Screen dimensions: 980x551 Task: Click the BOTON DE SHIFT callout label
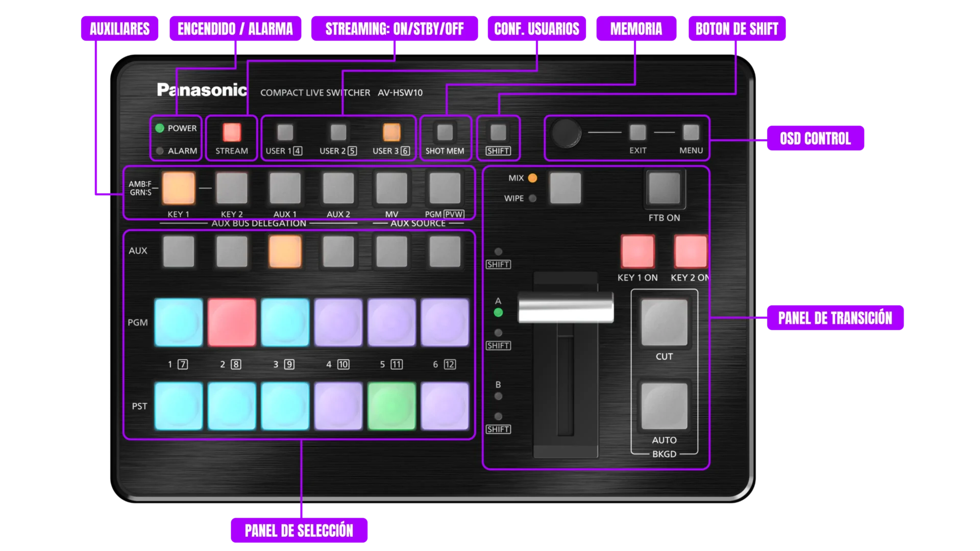coord(737,29)
